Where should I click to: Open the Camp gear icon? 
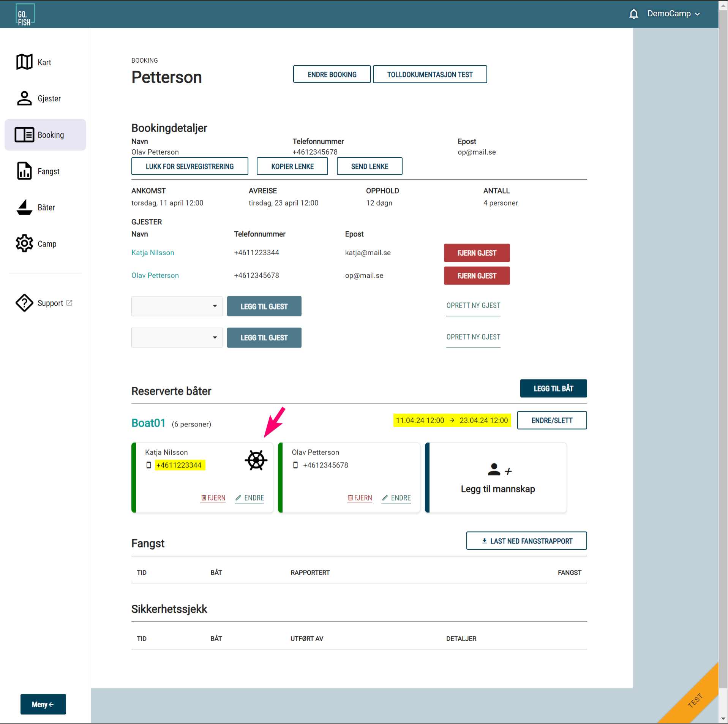pos(24,243)
